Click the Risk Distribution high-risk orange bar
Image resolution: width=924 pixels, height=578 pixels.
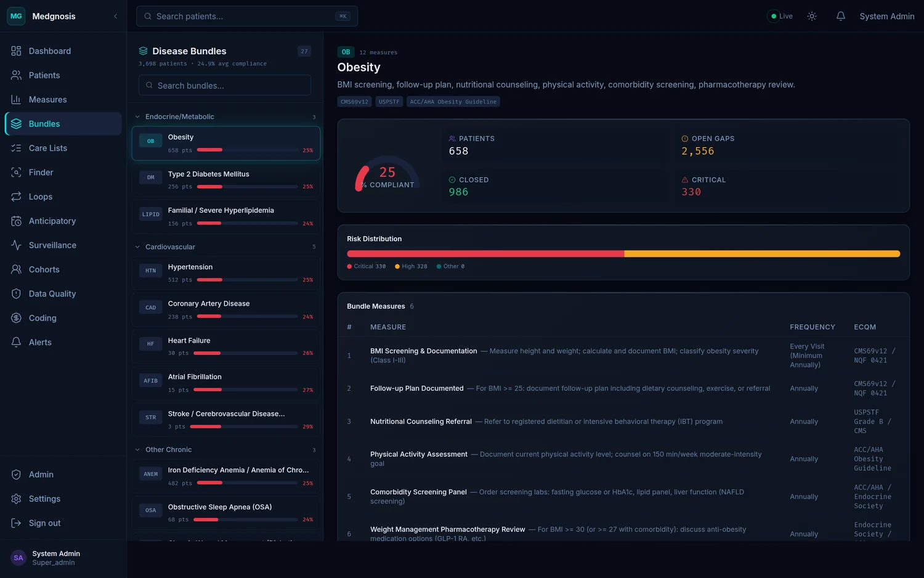click(762, 254)
